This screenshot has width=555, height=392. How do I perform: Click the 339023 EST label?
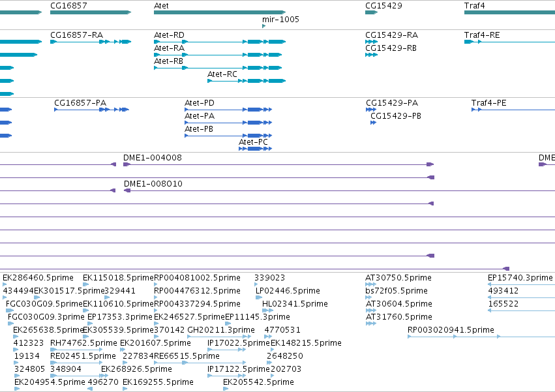(270, 278)
